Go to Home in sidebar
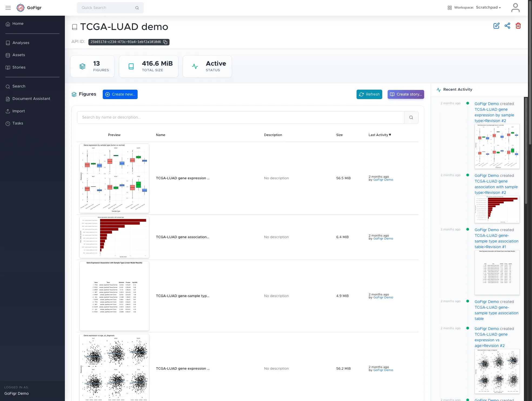This screenshot has width=532, height=401. tap(18, 24)
